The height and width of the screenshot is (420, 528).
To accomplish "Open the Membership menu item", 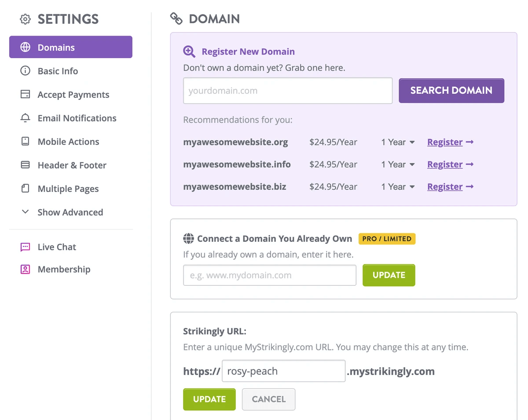I will point(64,269).
